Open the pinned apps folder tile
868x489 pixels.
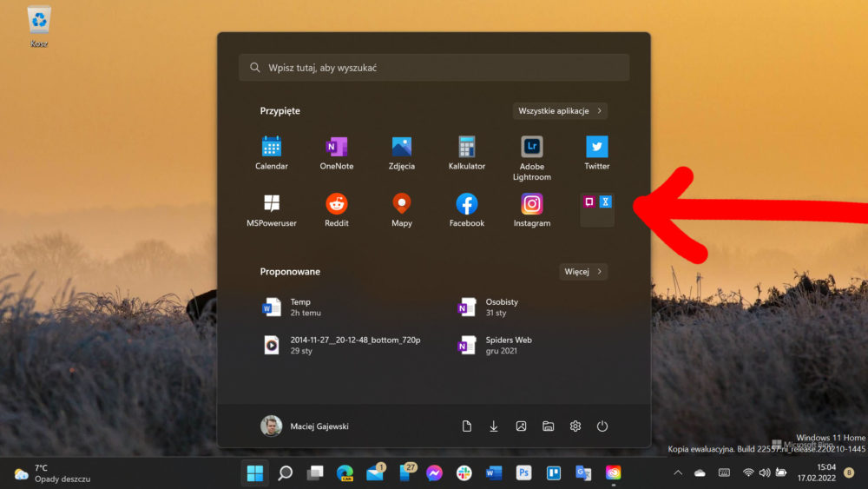click(x=597, y=209)
